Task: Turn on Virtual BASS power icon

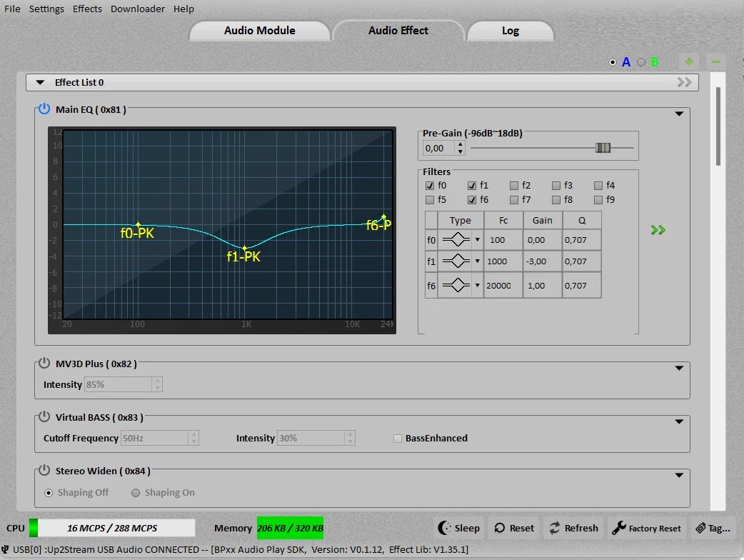Action: tap(44, 417)
